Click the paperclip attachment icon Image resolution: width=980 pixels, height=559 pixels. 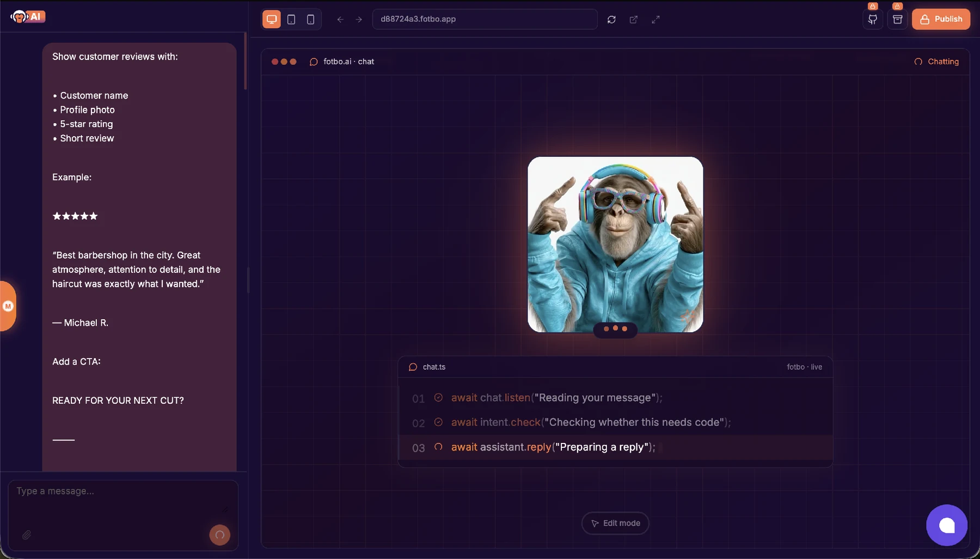[26, 535]
